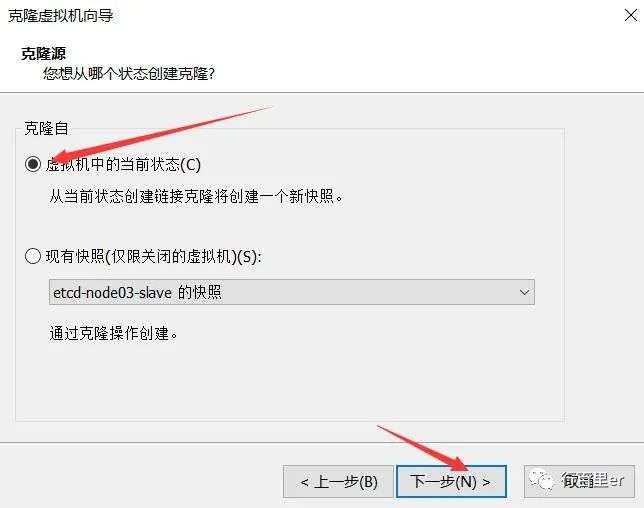
Task: Click the 您想从哪个状态创建克隆? subtitle text
Action: (x=129, y=74)
